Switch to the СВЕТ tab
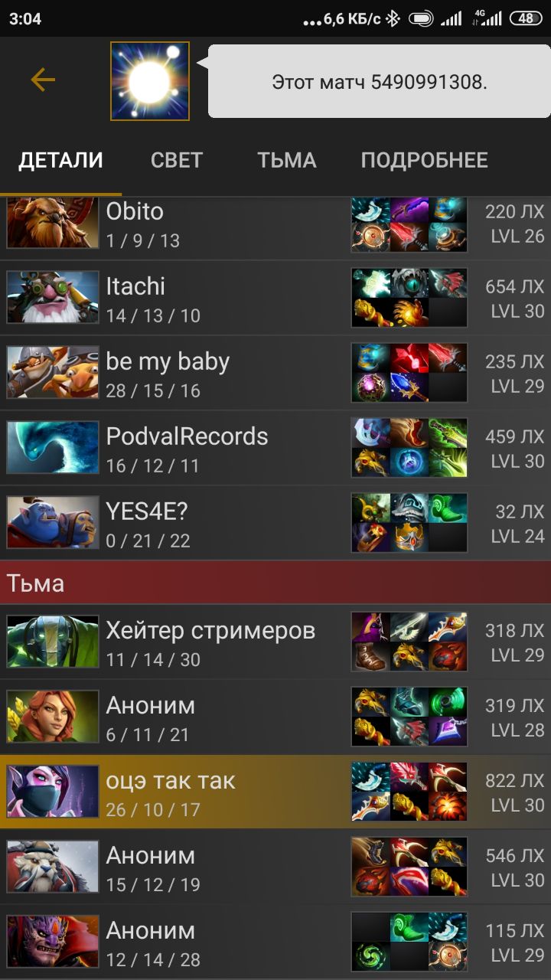This screenshot has height=980, width=551. [x=177, y=160]
